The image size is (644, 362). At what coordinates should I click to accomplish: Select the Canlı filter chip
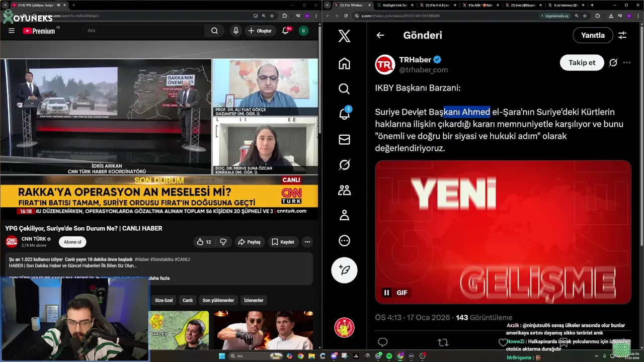[188, 300]
